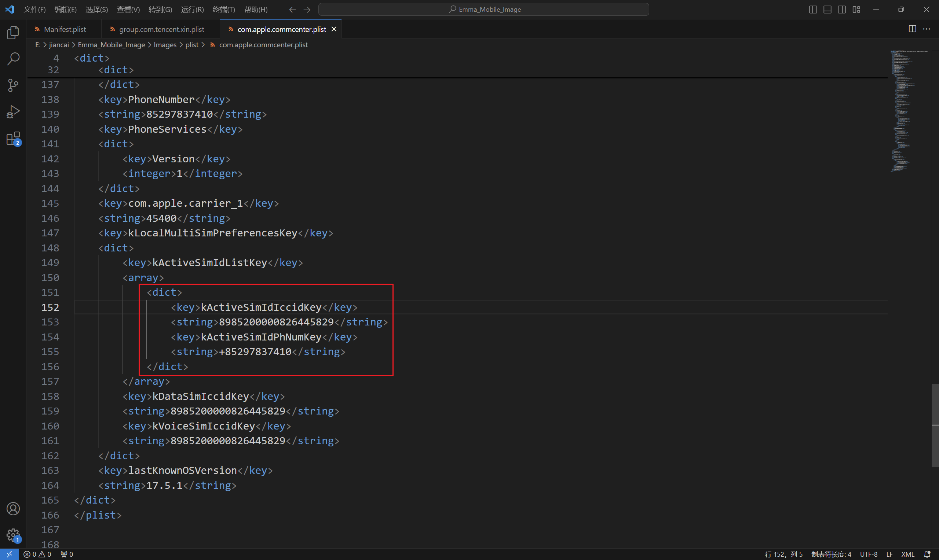Click the vertical scrollbar thumb
The width and height of the screenshot is (939, 560).
click(935, 425)
